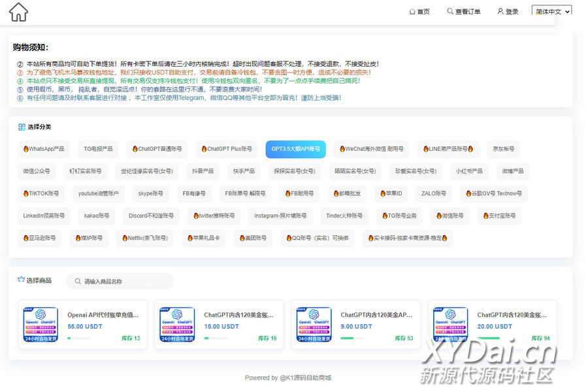Screen dimensions: 588x388
Task: Select the GPT3.5大额API账号 category
Action: [295, 149]
